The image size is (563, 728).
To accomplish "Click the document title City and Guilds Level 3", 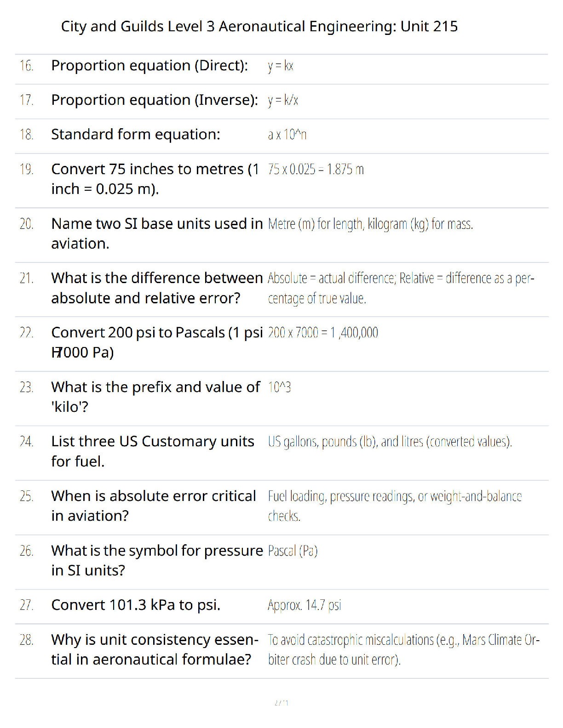I will coord(259,27).
